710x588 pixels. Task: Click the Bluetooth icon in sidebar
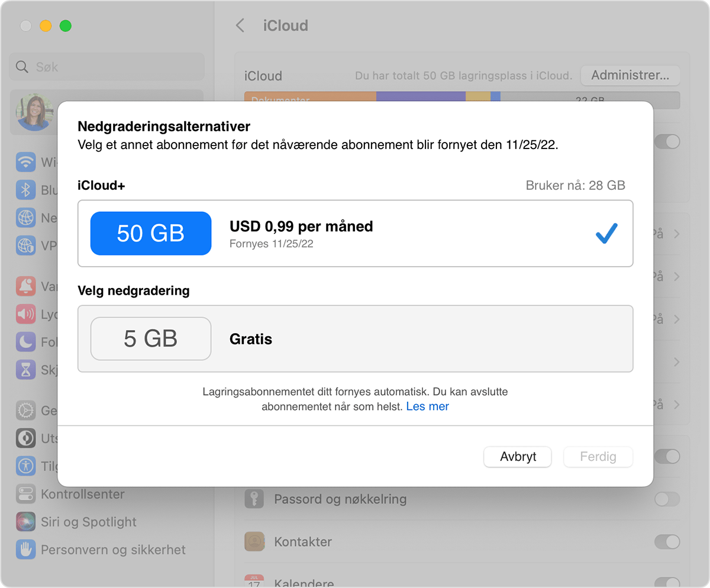tap(26, 190)
